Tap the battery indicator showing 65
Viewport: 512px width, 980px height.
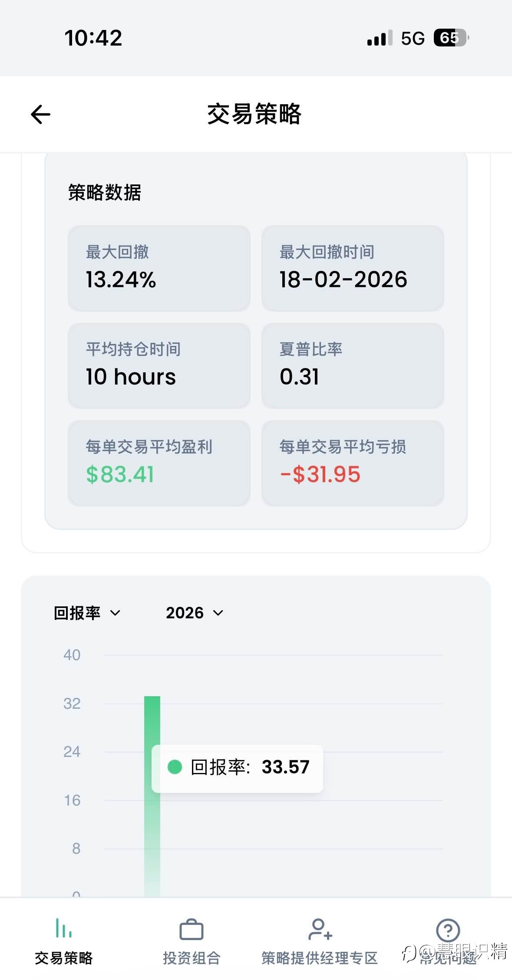pyautogui.click(x=451, y=38)
